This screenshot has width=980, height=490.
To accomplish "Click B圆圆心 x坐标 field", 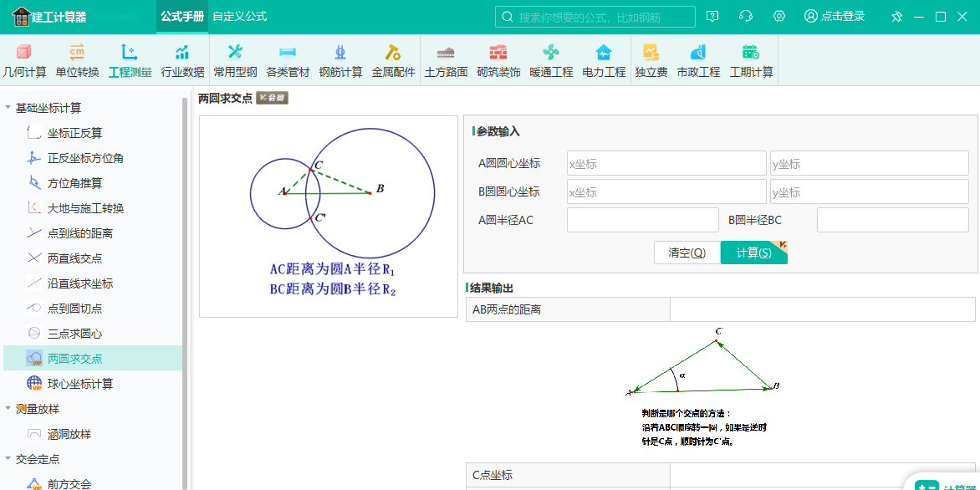I will pos(666,191).
